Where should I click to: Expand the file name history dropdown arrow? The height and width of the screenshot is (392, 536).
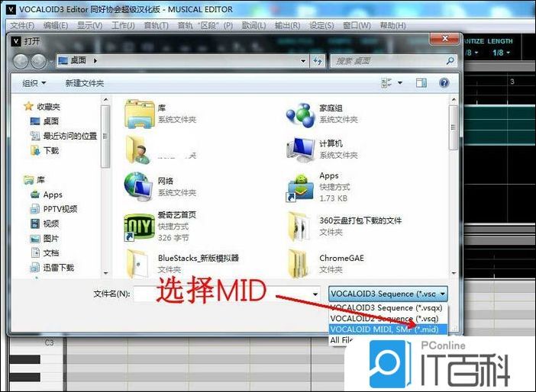point(315,294)
